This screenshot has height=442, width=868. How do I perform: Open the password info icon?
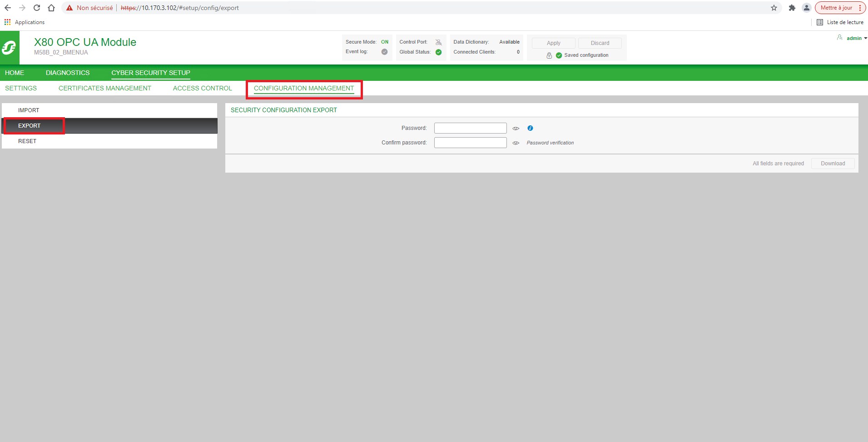pos(530,128)
